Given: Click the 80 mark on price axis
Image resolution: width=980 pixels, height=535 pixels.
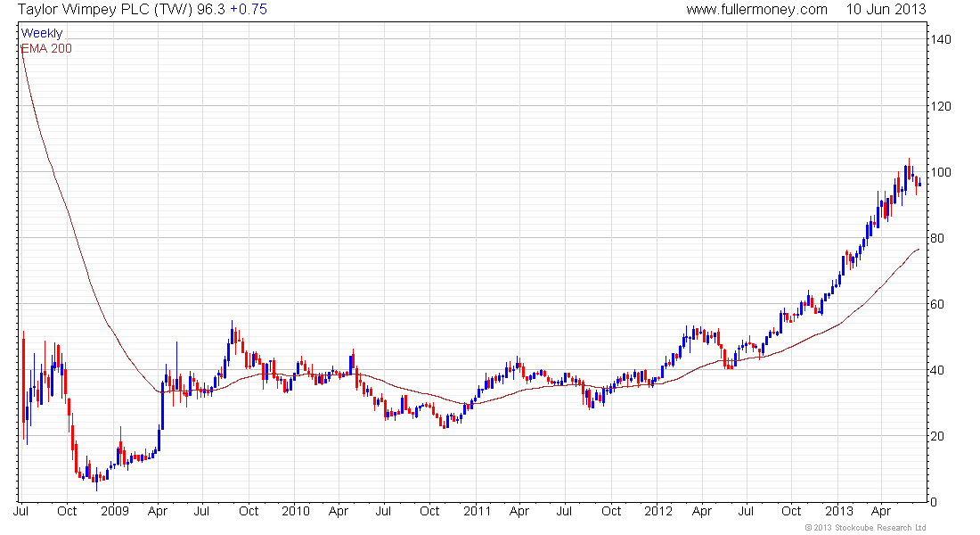Looking at the screenshot, I should coord(939,238).
